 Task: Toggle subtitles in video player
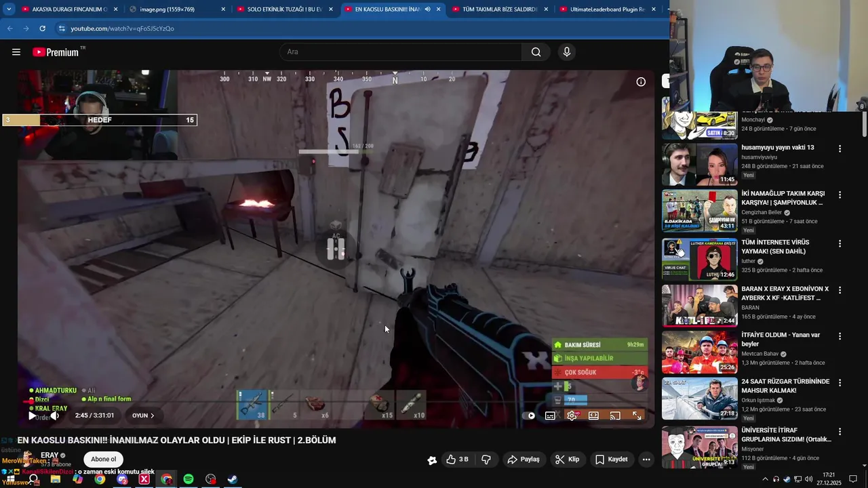[x=550, y=415]
